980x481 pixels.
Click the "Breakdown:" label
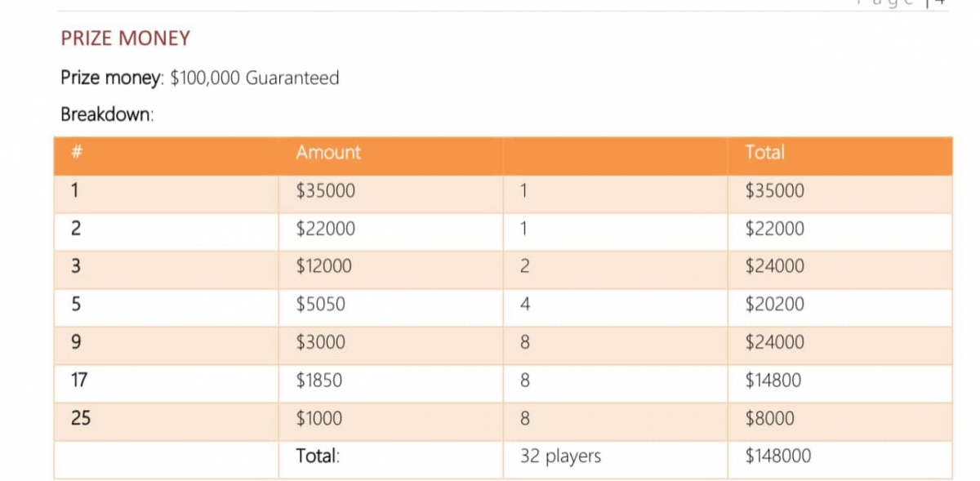point(107,114)
